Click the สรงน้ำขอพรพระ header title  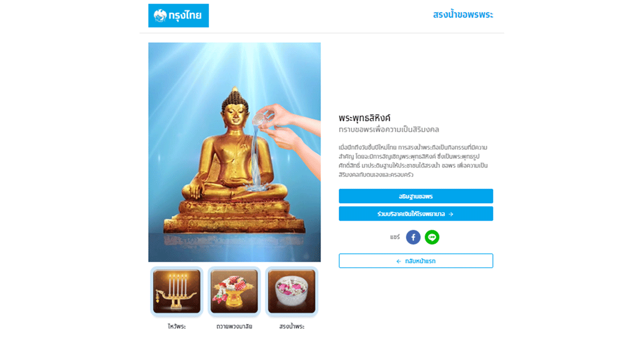tap(463, 14)
